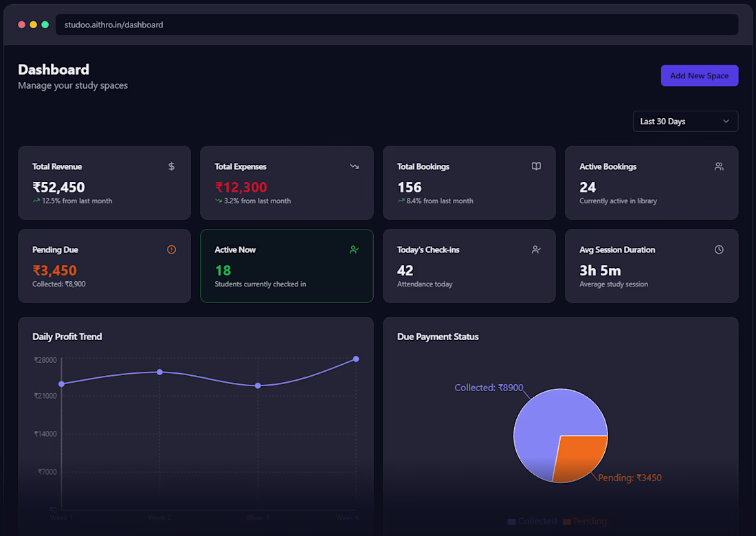Image resolution: width=756 pixels, height=536 pixels.
Task: Click the ₹3,450 pending due value
Action: point(54,271)
